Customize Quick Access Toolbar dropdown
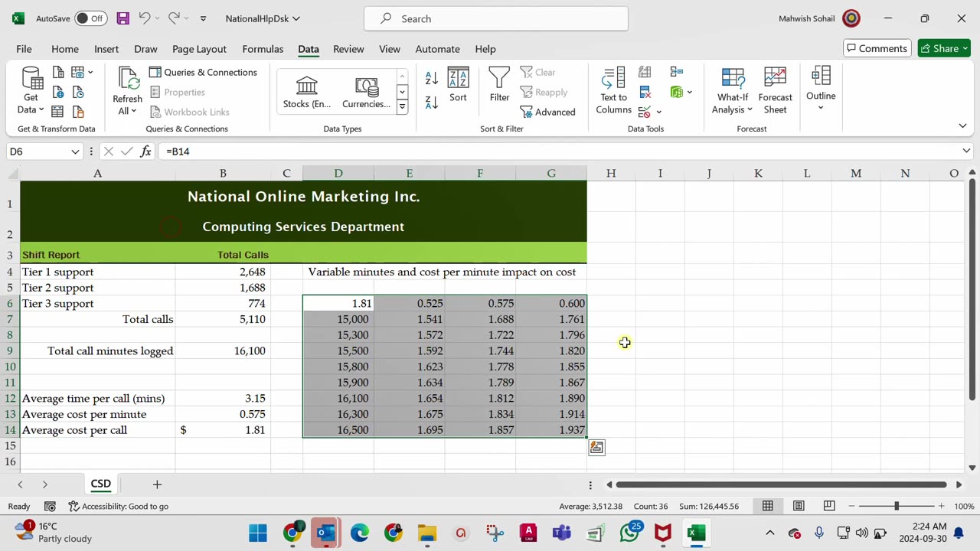The image size is (980, 551). tap(203, 18)
